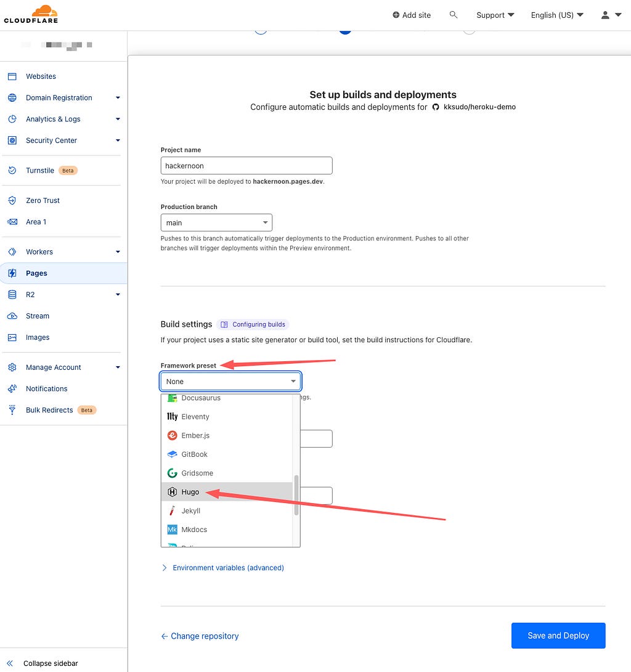Click the Cloudflare logo

31,14
